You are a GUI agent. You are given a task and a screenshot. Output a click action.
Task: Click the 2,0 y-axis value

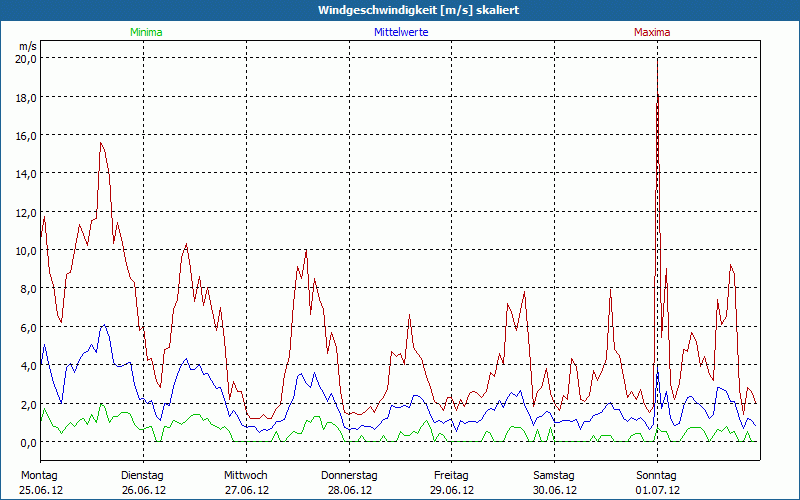(x=29, y=404)
